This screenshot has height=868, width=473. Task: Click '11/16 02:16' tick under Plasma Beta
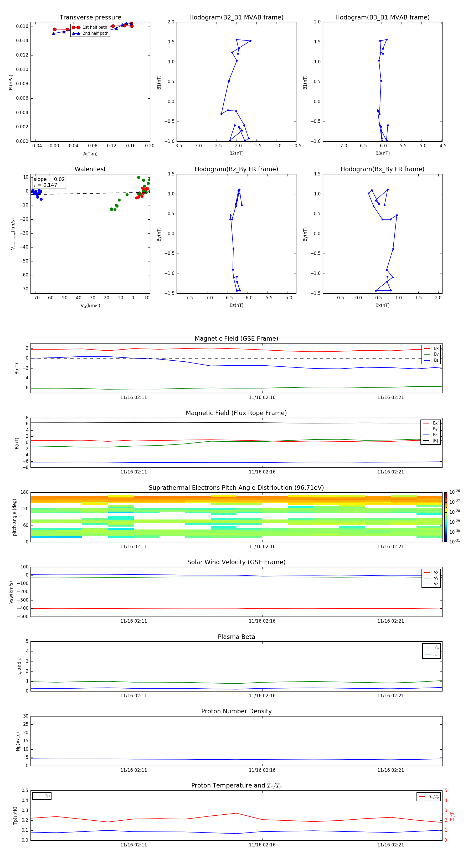pos(262,696)
